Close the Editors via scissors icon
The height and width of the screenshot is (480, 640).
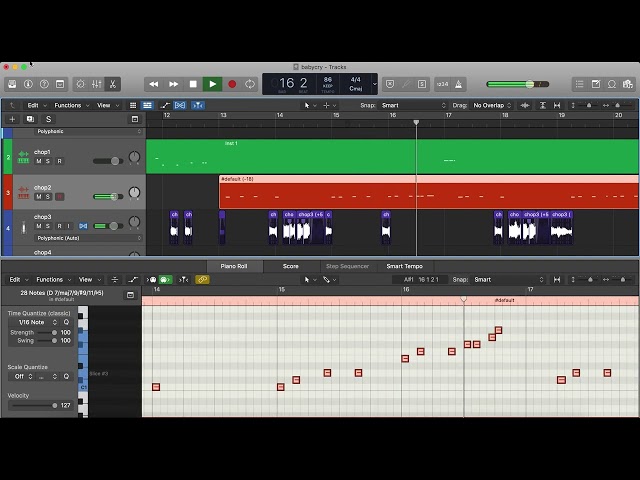[112, 84]
